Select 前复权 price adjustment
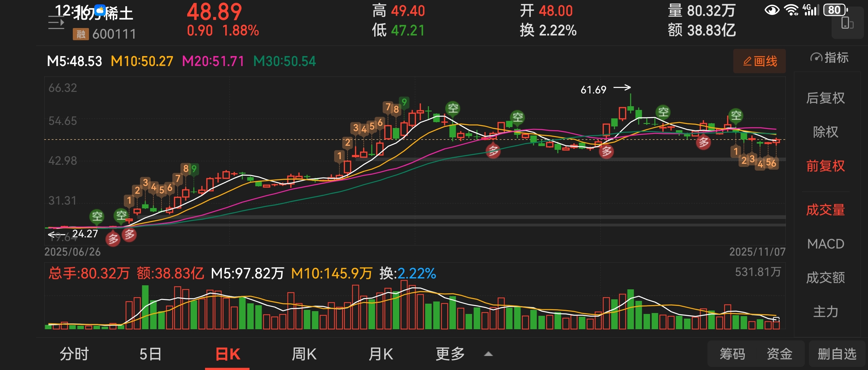The width and height of the screenshot is (868, 370). pyautogui.click(x=825, y=166)
